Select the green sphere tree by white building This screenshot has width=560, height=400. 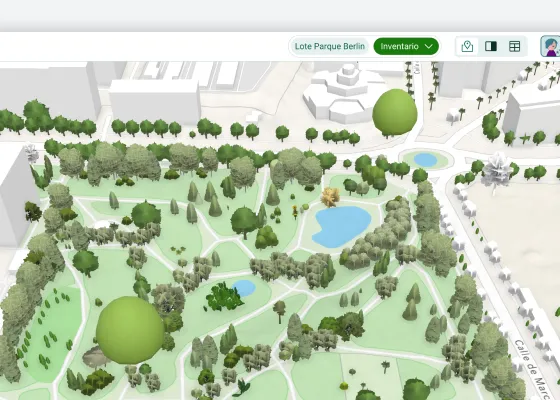click(x=395, y=112)
